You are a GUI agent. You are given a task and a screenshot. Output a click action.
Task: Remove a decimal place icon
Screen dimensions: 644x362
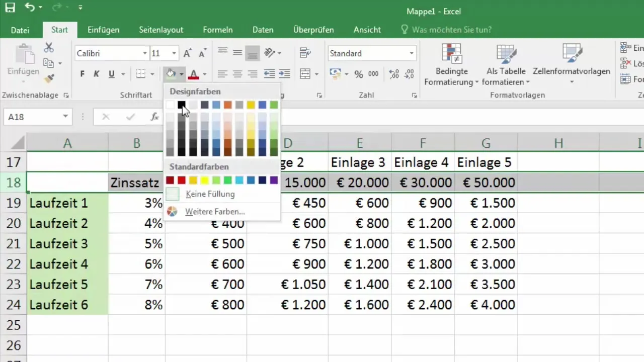click(x=410, y=74)
